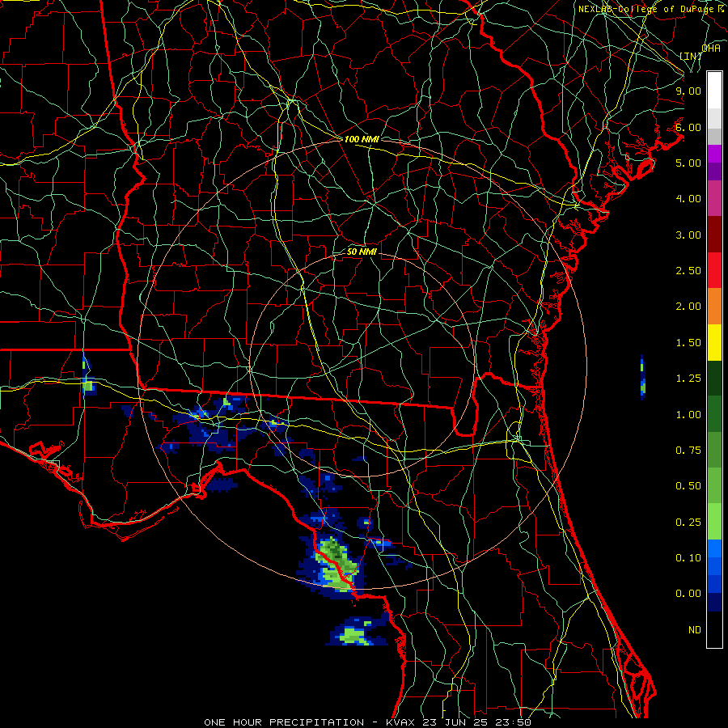Click the black ND swatch at the legend bottom
The width and height of the screenshot is (728, 728).
714,629
